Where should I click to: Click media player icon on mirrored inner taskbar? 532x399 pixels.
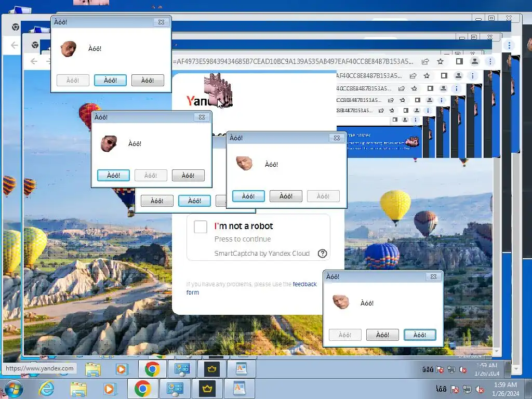click(122, 369)
